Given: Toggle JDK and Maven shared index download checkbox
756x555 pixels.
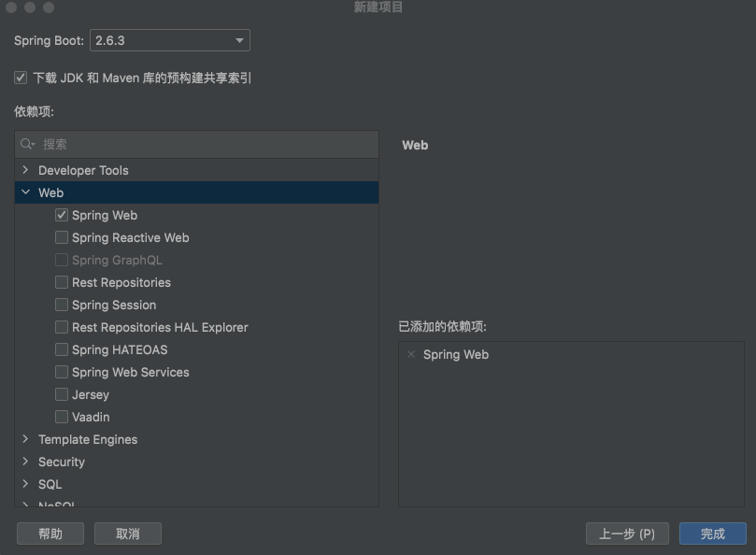Looking at the screenshot, I should point(21,78).
